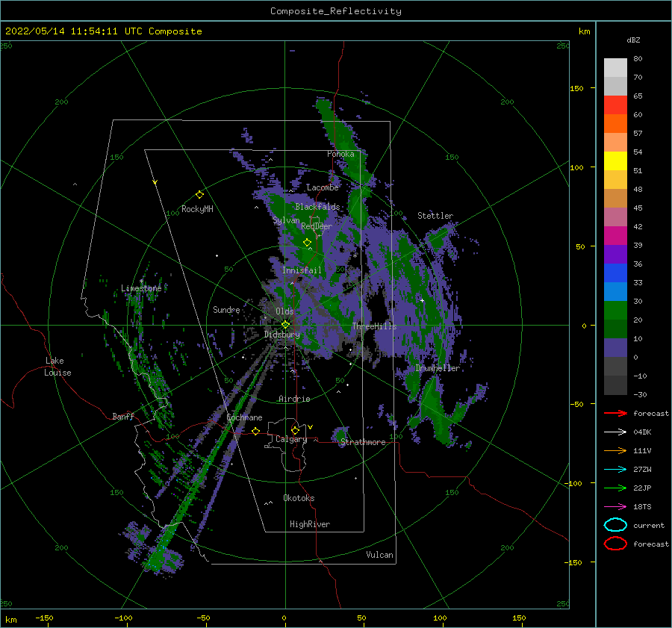Click the Lake Louise label
Screen dimensions: 672x628
(57, 367)
